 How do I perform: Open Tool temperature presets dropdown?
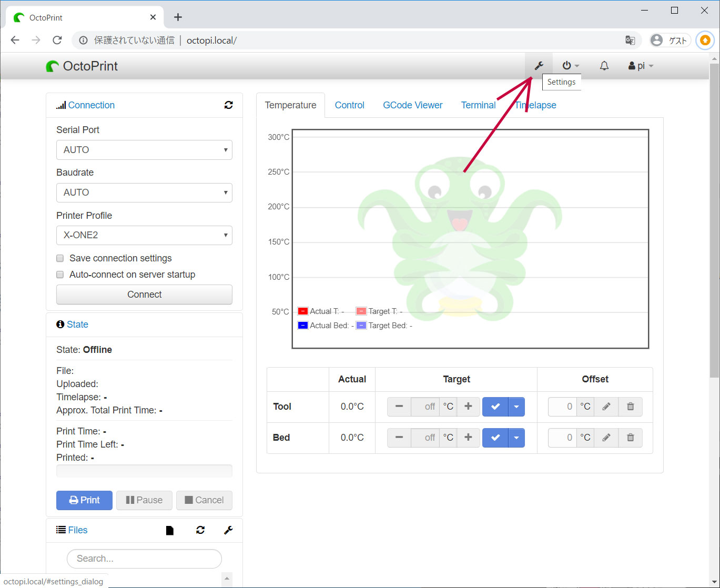[516, 407]
